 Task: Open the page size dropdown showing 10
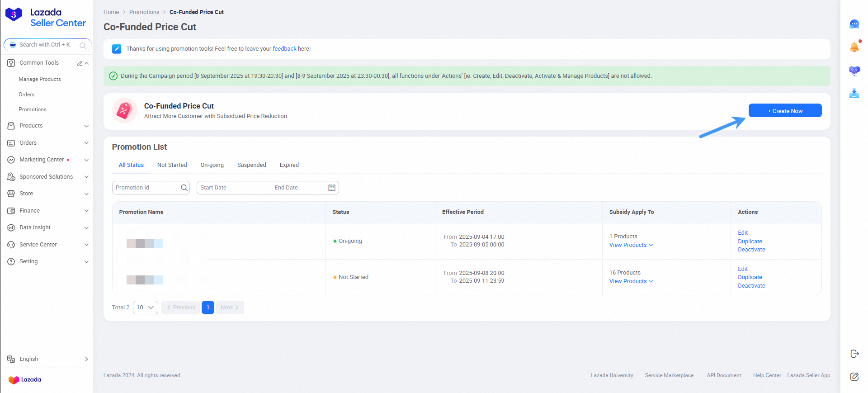145,308
